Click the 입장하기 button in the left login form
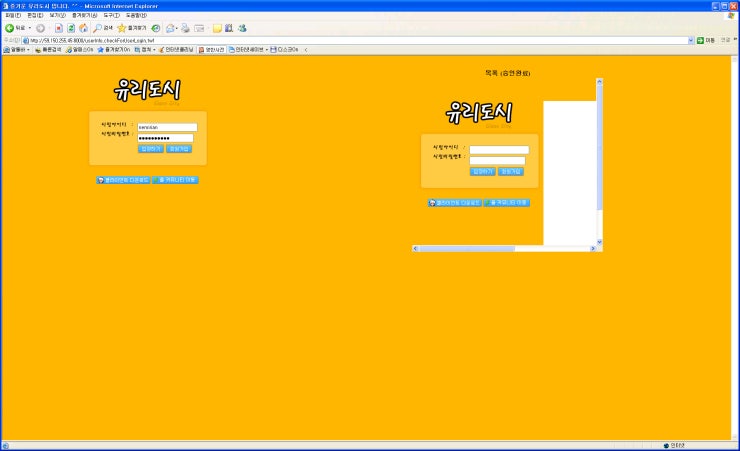This screenshot has width=740, height=451. [150, 148]
